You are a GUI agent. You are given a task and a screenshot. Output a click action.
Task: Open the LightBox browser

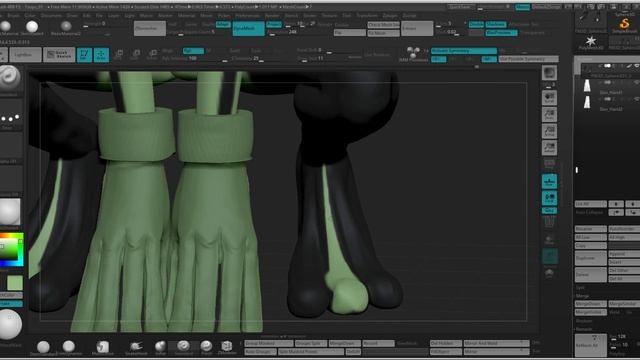tap(25, 55)
